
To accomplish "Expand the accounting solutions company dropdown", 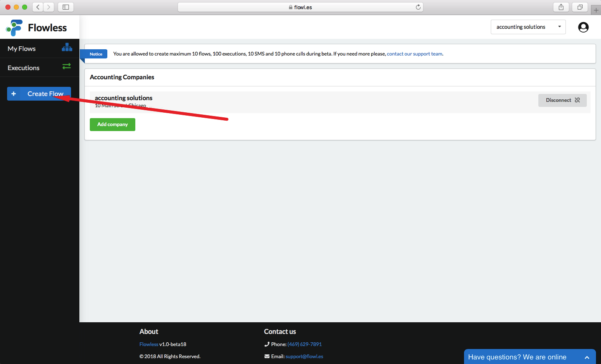I will coord(528,27).
